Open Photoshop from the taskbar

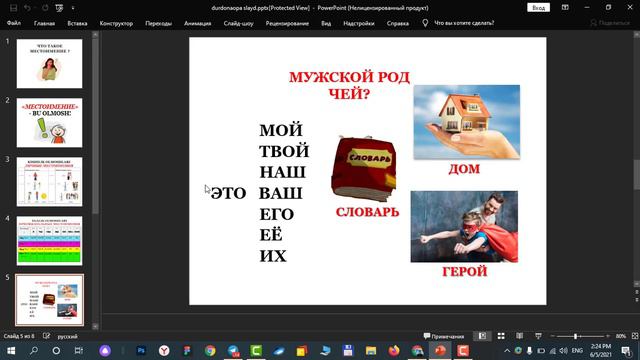tap(141, 351)
